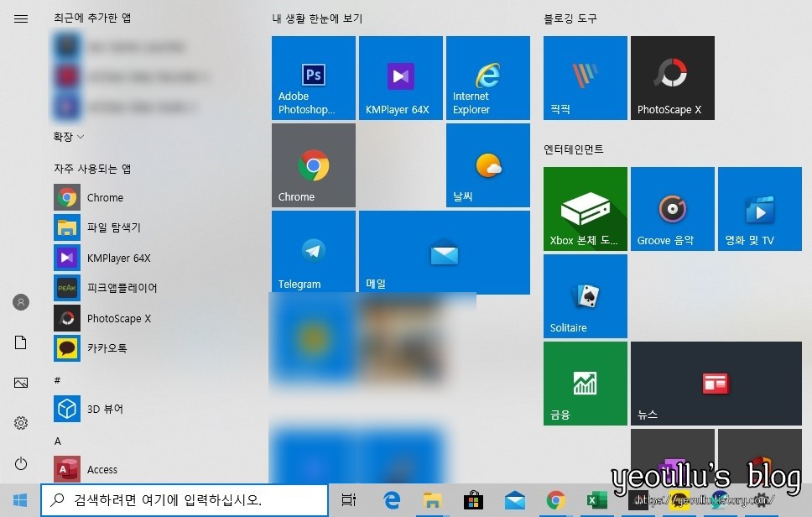Image resolution: width=812 pixels, height=517 pixels.
Task: Click the Power icon in Start sidebar
Action: [x=21, y=463]
